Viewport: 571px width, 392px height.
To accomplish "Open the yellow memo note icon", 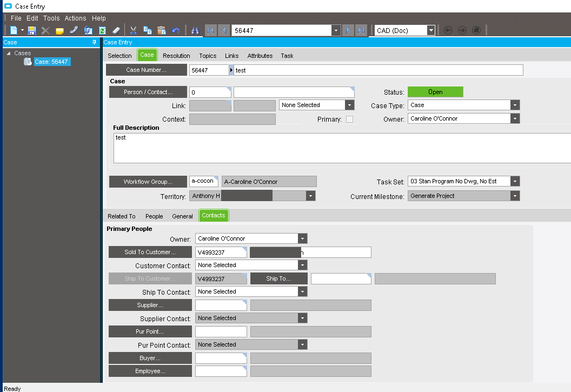I will coord(59,31).
